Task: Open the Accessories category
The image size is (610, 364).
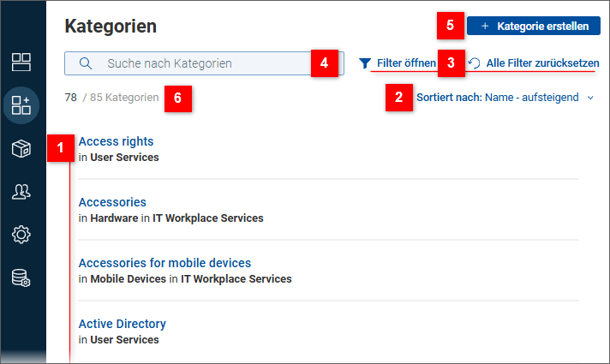Action: click(x=112, y=202)
